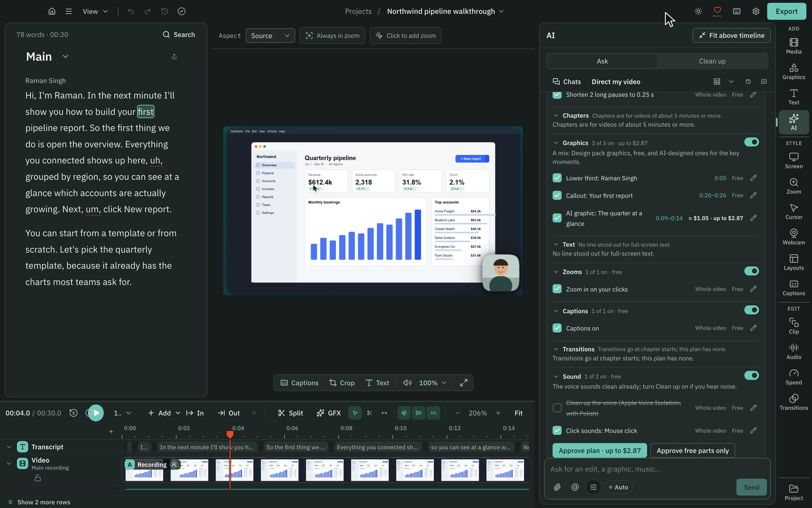Toggle the Captions section switch
812x508 pixels.
(x=751, y=310)
